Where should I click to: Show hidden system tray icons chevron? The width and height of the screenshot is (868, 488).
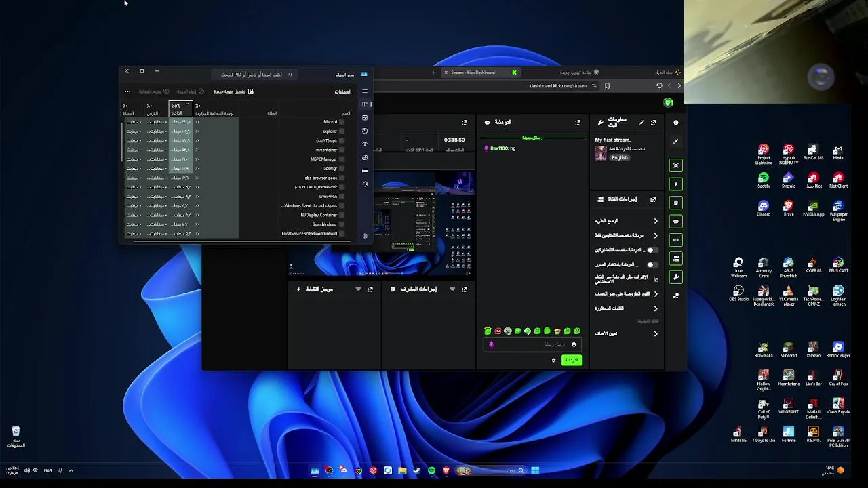pos(71,470)
